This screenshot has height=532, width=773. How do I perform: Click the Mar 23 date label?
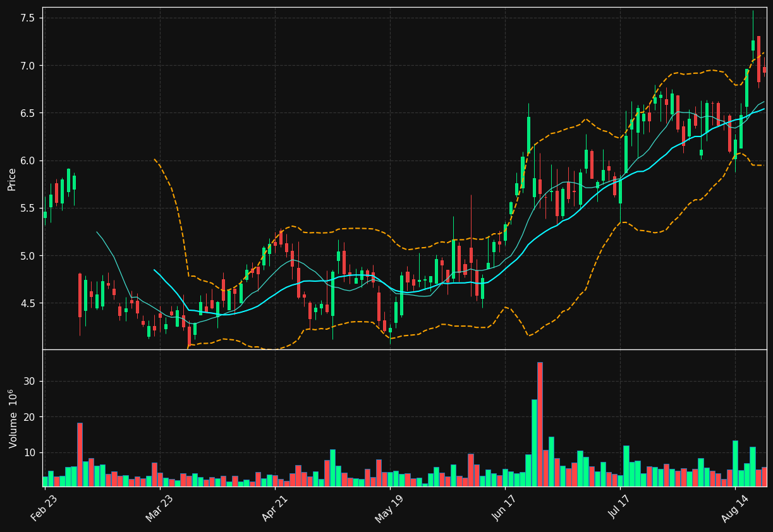pyautogui.click(x=160, y=509)
